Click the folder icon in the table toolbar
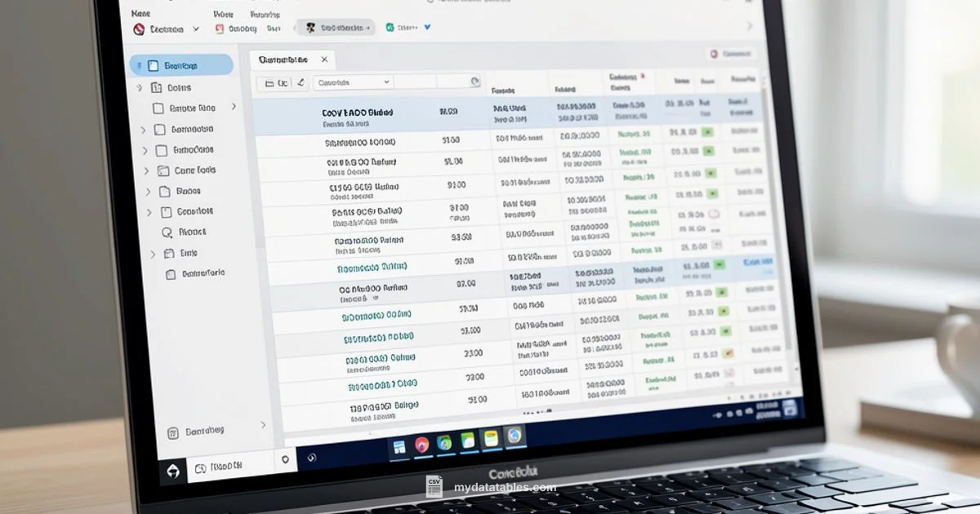Image resolution: width=980 pixels, height=514 pixels. click(x=269, y=81)
